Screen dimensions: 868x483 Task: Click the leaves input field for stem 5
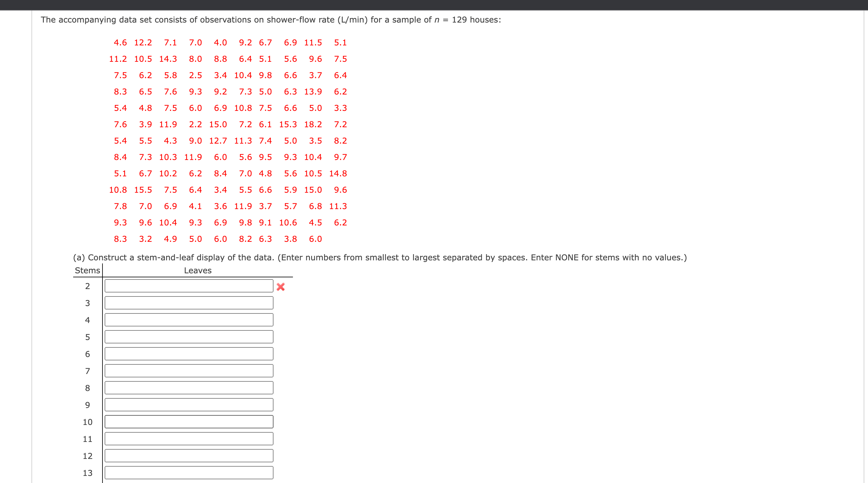click(189, 336)
